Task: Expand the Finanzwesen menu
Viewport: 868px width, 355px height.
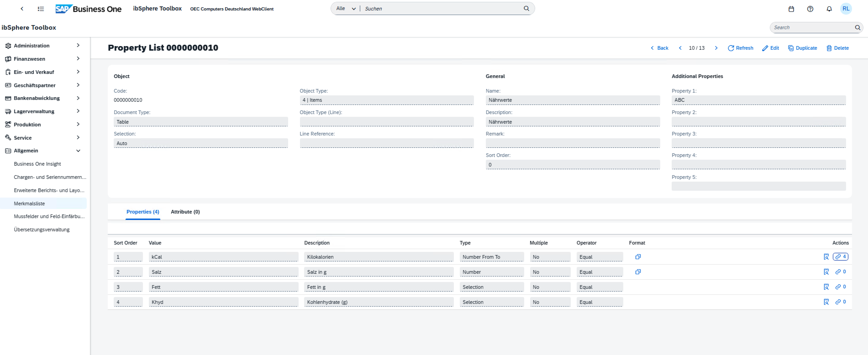Action: [78, 59]
